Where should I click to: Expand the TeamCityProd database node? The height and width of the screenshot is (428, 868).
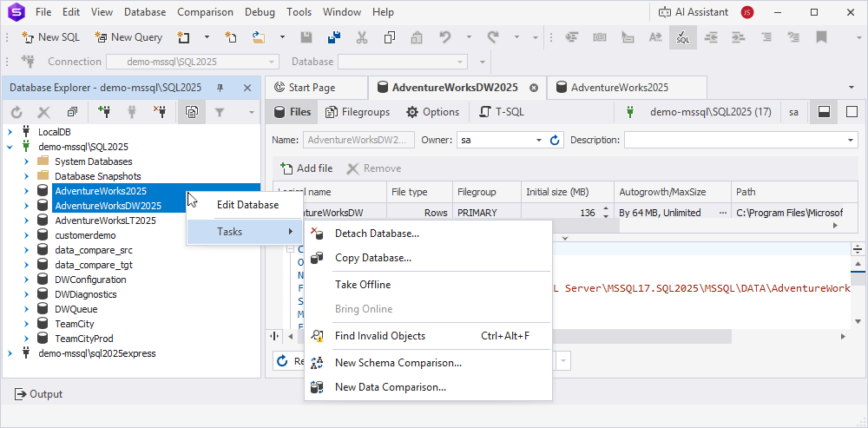tap(26, 339)
